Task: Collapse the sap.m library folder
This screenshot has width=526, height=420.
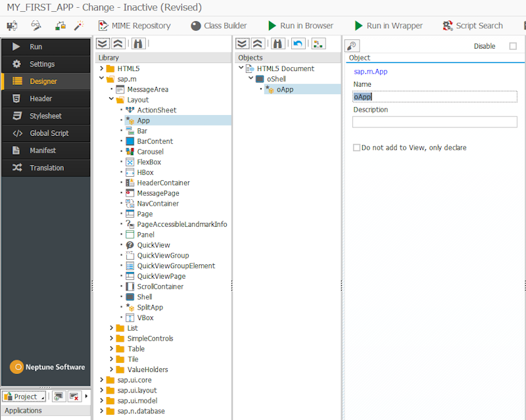Action: 101,78
